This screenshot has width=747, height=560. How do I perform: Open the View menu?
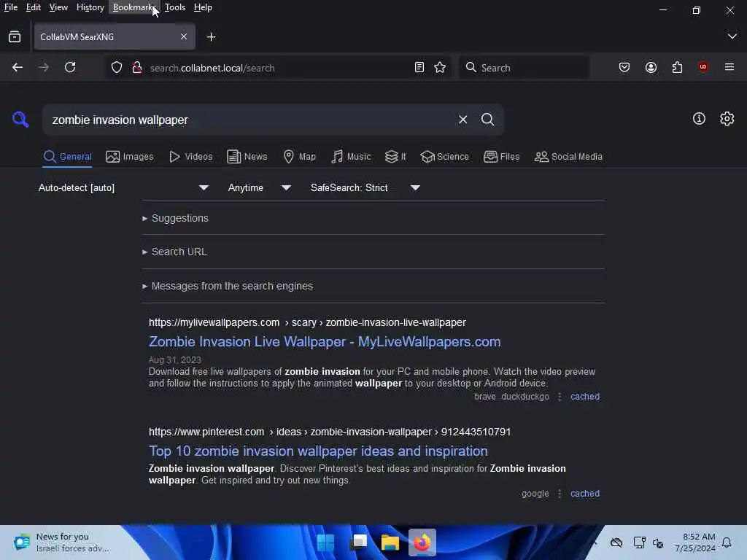[x=58, y=7]
